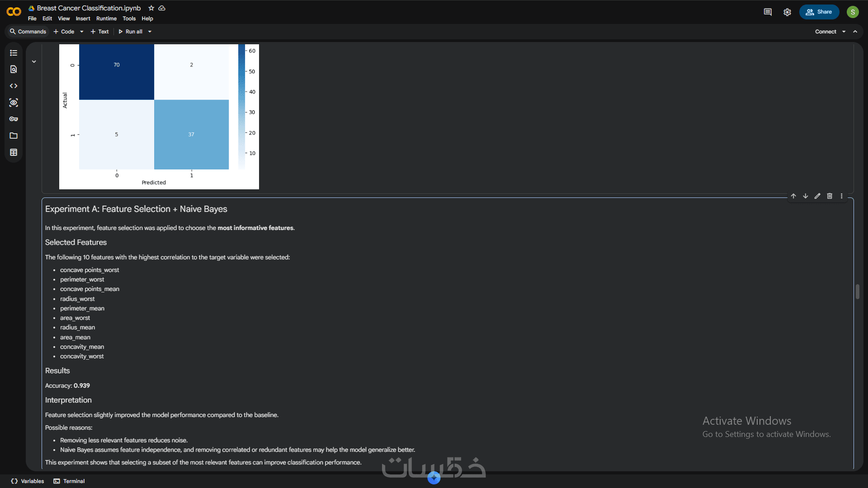Delete the selected text cell

(830, 196)
